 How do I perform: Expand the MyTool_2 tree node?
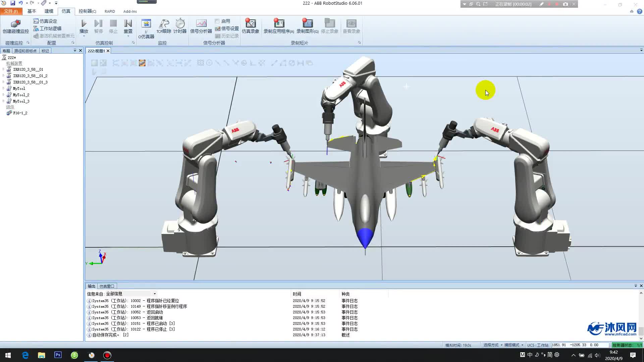(3, 95)
